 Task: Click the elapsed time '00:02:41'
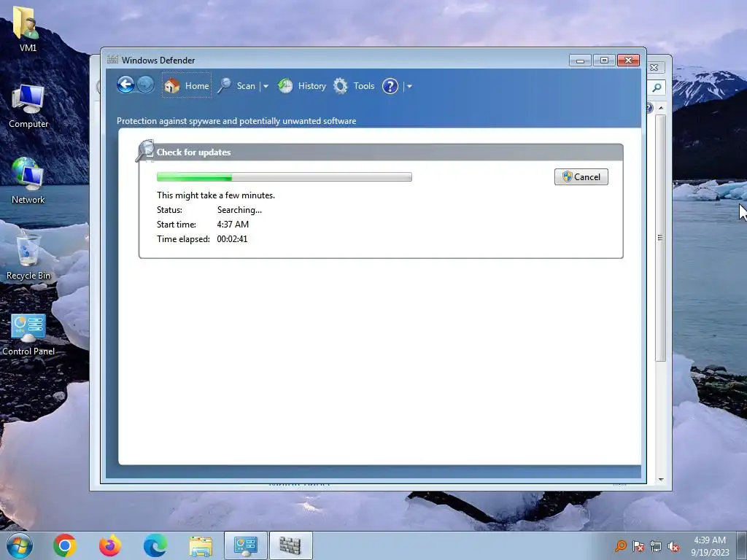(x=232, y=239)
